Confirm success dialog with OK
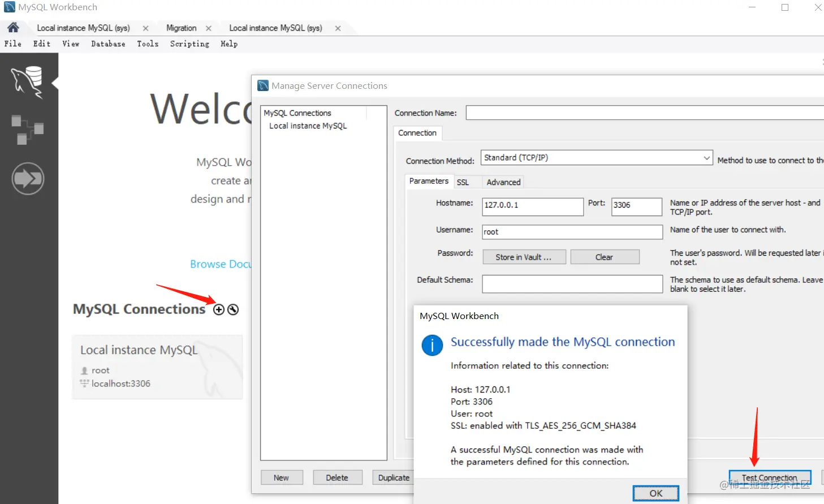 pos(656,493)
